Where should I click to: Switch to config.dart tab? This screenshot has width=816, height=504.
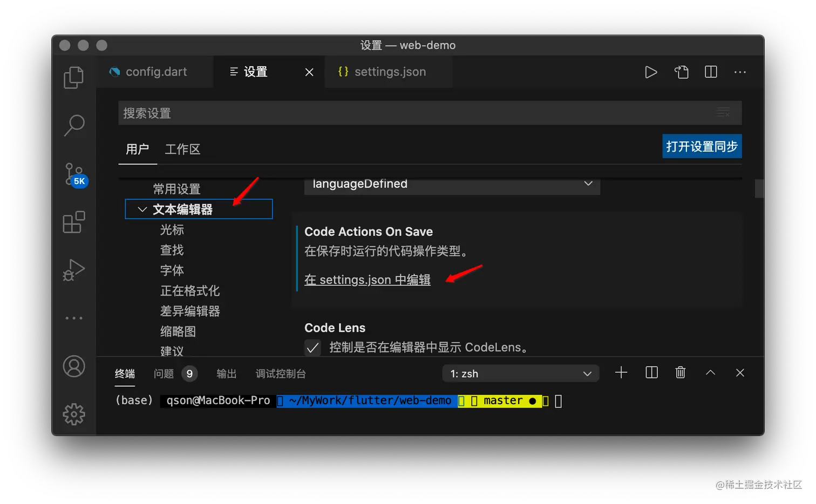point(155,72)
